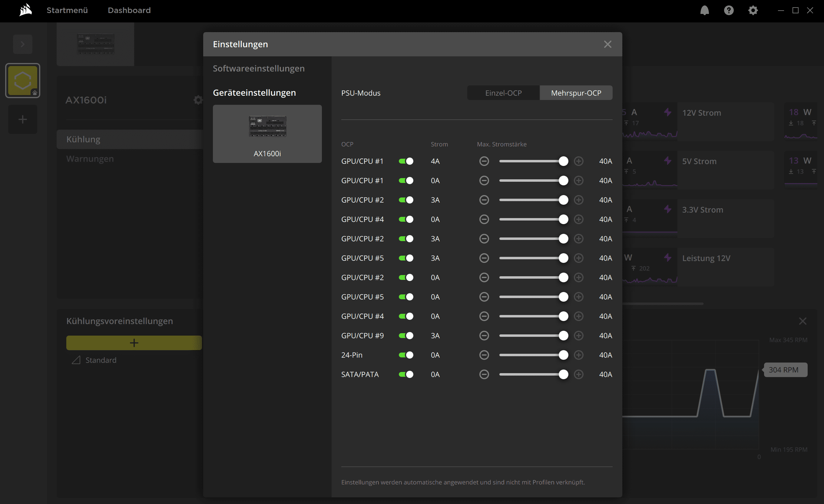Click the Corsair sails logo
The height and width of the screenshot is (504, 824).
pyautogui.click(x=25, y=10)
